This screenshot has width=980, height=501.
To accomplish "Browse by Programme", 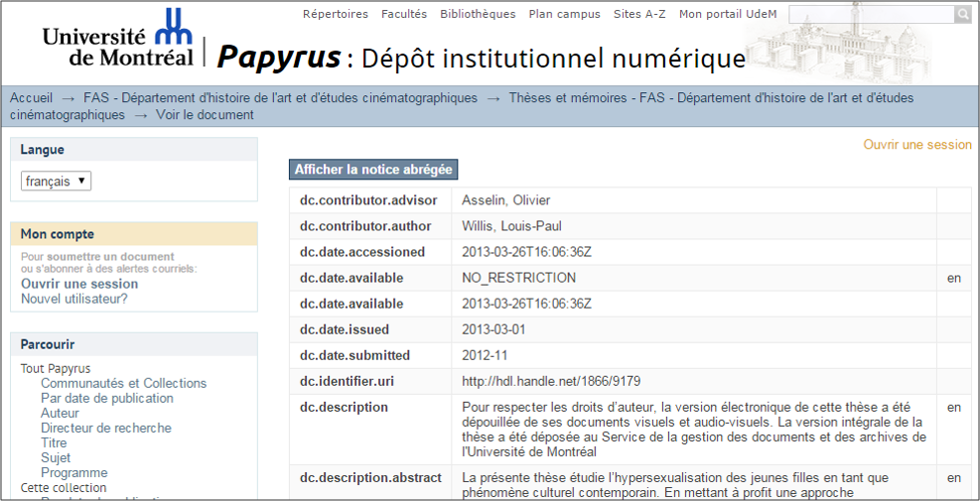I will pyautogui.click(x=74, y=473).
